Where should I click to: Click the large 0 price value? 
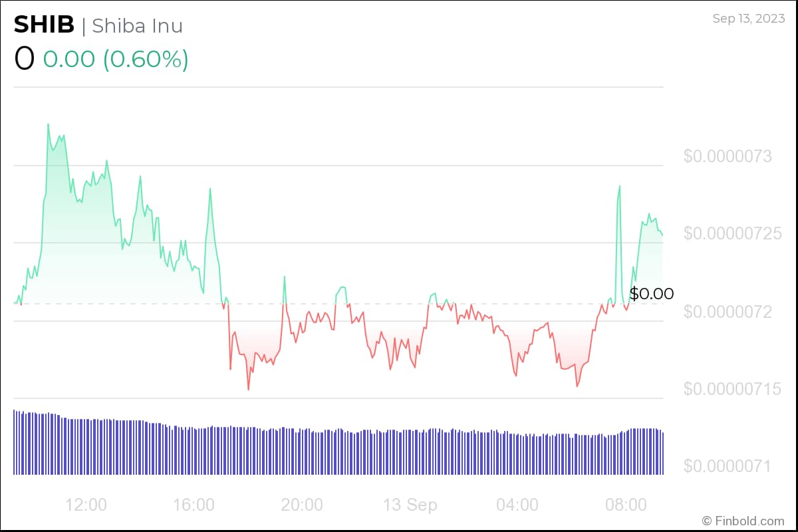coord(24,59)
